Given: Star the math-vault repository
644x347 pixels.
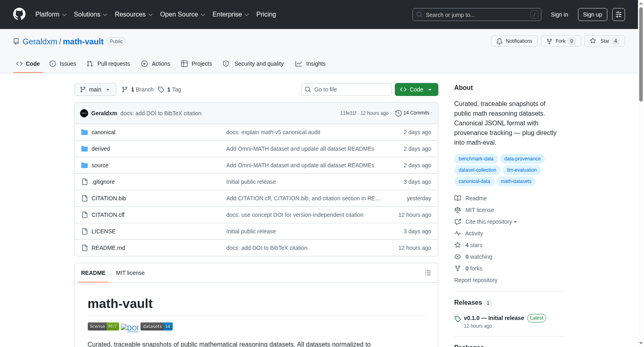Looking at the screenshot, I should pos(605,41).
